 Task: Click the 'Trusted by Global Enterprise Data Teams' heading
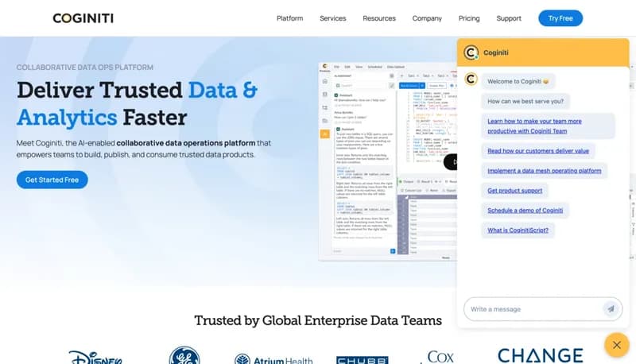tap(318, 320)
